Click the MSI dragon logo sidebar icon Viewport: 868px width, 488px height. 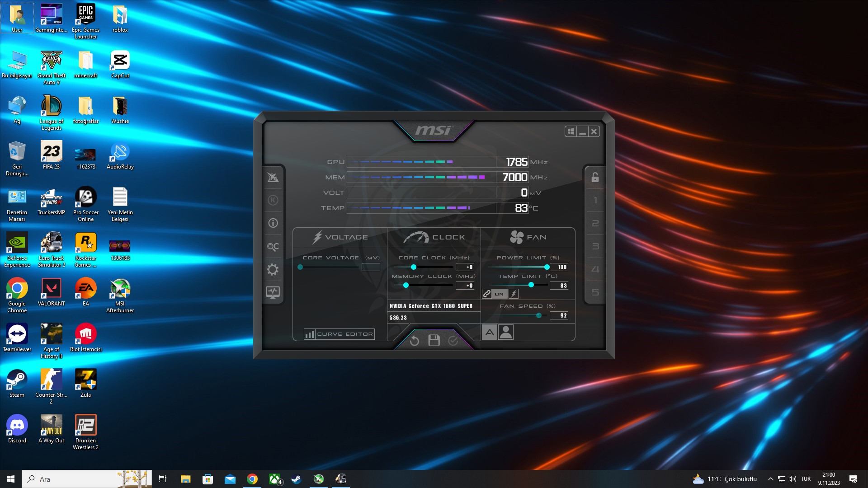pos(273,178)
